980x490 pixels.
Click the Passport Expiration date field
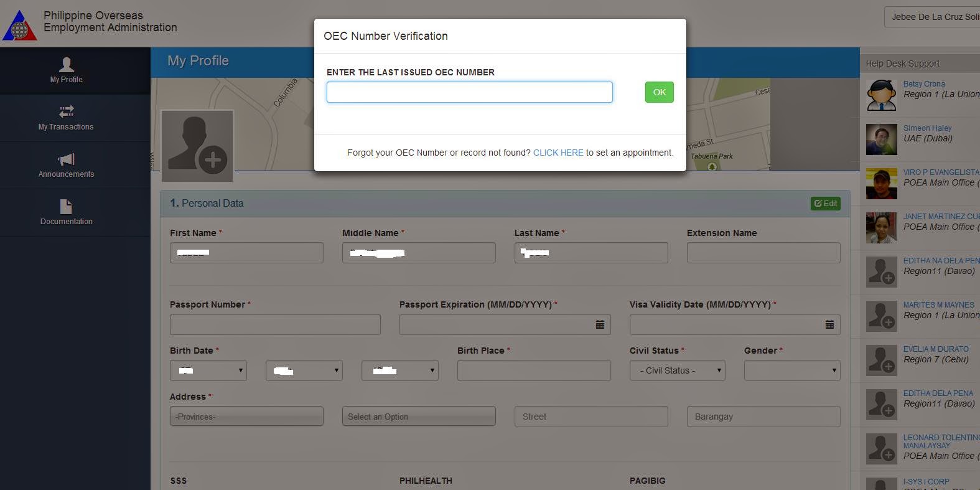point(505,324)
